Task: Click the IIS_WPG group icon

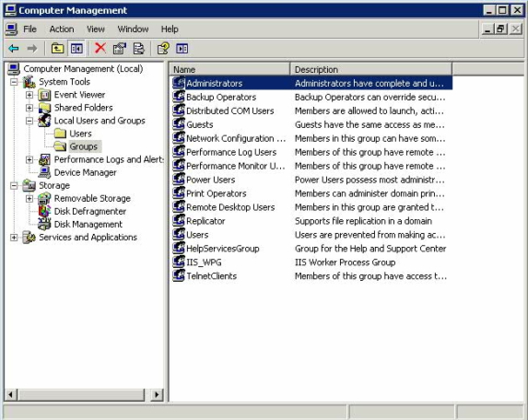Action: (x=179, y=262)
